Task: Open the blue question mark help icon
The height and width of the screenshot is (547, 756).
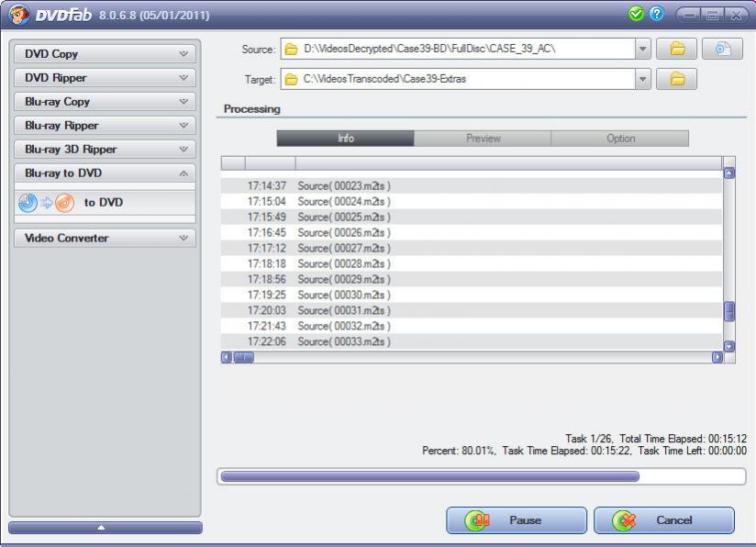Action: click(x=656, y=14)
